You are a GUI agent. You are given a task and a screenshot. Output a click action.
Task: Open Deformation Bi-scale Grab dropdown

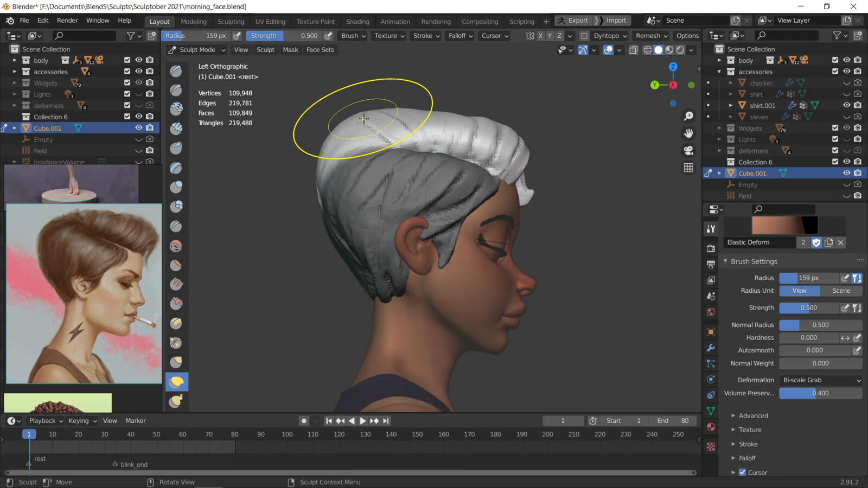point(821,380)
